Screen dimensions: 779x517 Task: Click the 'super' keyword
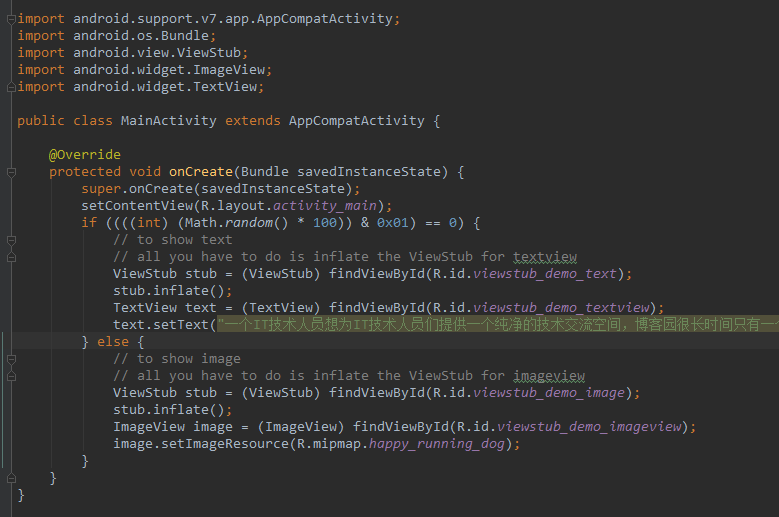coord(101,189)
